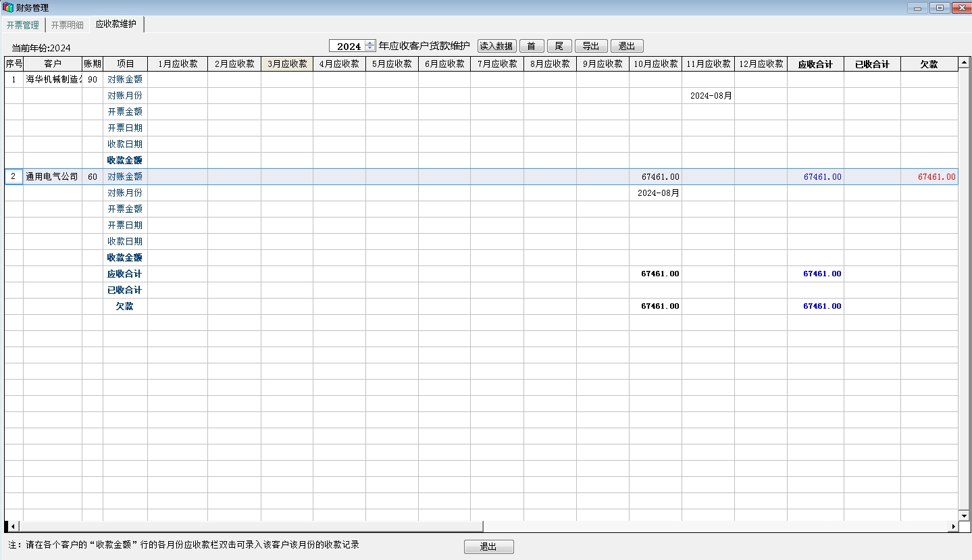The image size is (972, 560).
Task: Select the 应收款维护 tab
Action: click(116, 24)
